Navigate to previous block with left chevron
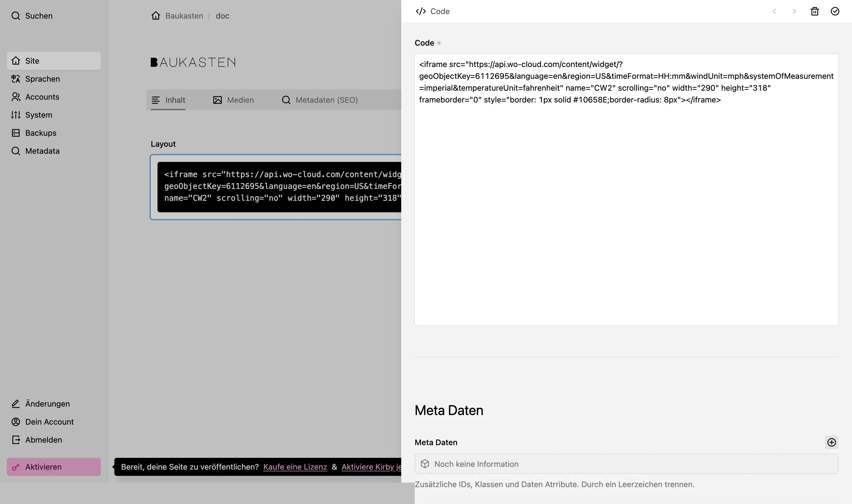852x504 pixels. click(x=775, y=11)
